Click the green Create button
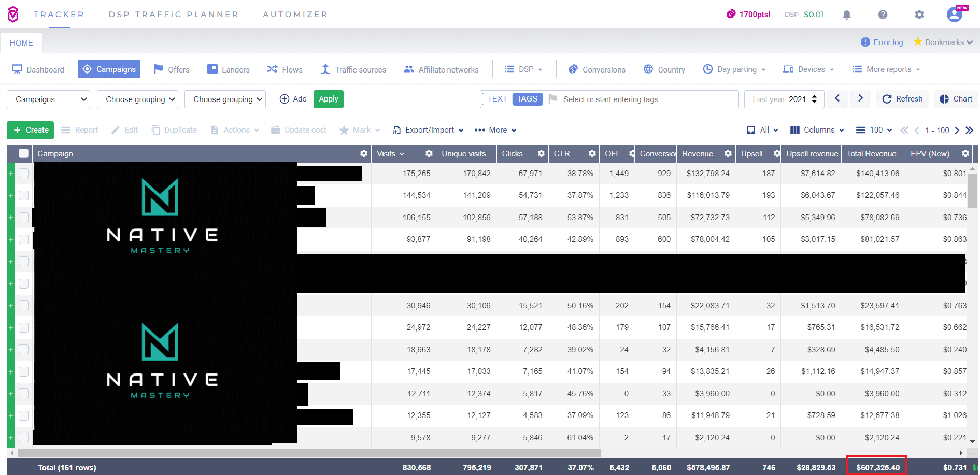This screenshot has width=980, height=475. click(x=30, y=130)
